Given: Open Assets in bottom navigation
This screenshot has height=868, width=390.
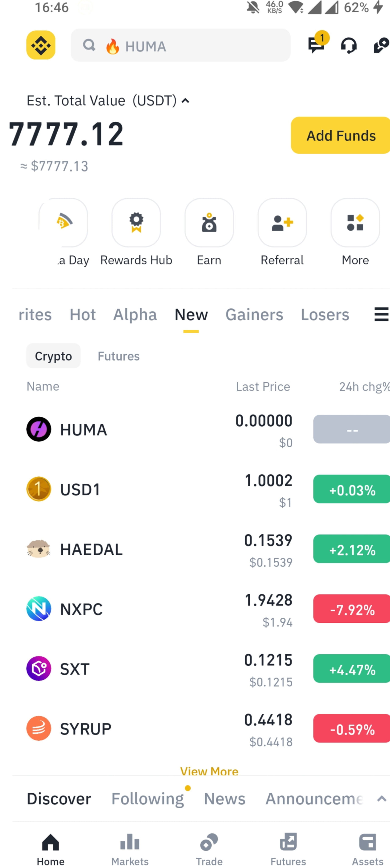Looking at the screenshot, I should click(x=368, y=849).
